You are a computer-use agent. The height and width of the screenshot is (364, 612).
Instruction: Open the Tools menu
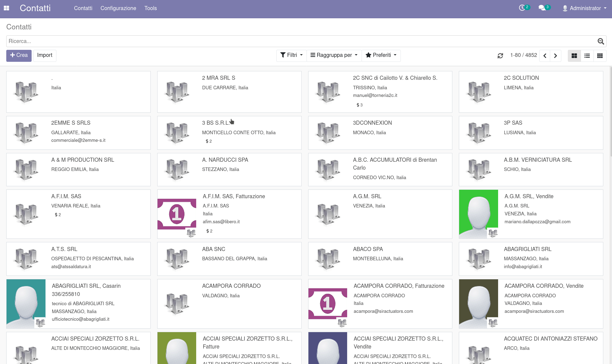pos(150,8)
